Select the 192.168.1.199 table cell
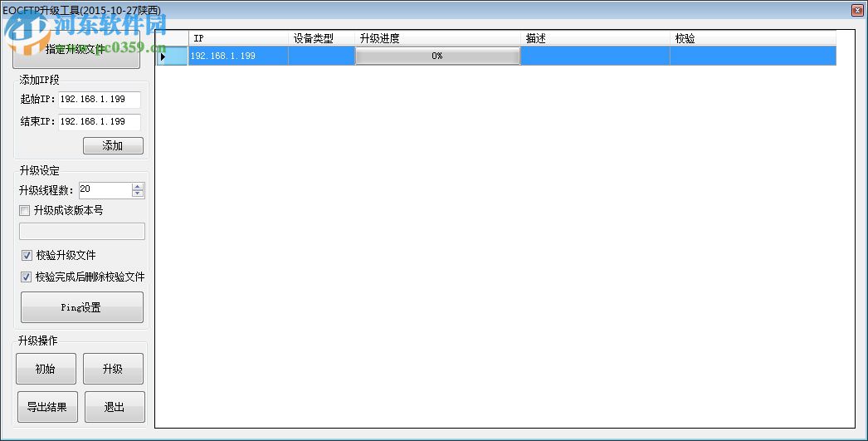Viewport: 868px width, 441px height. tap(238, 56)
